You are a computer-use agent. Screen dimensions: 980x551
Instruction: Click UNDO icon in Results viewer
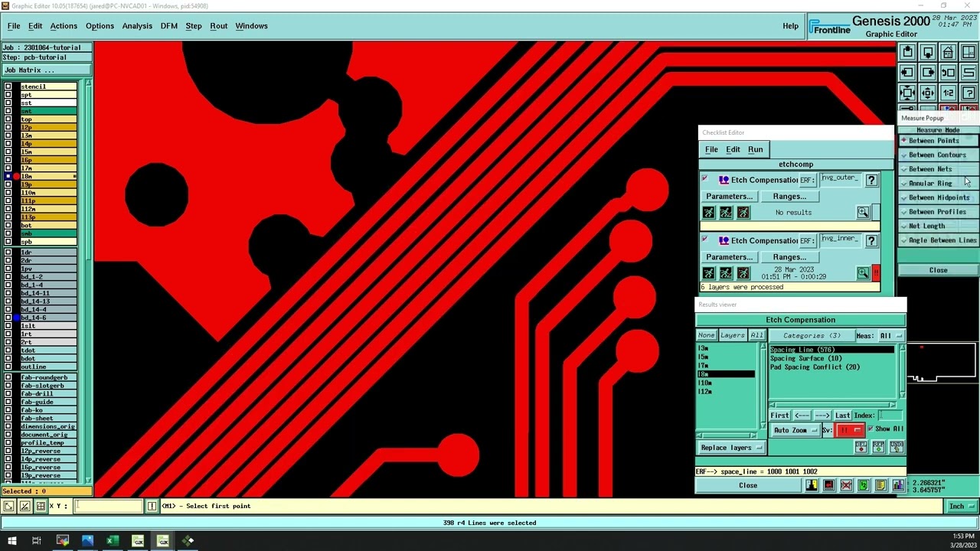pyautogui.click(x=896, y=447)
